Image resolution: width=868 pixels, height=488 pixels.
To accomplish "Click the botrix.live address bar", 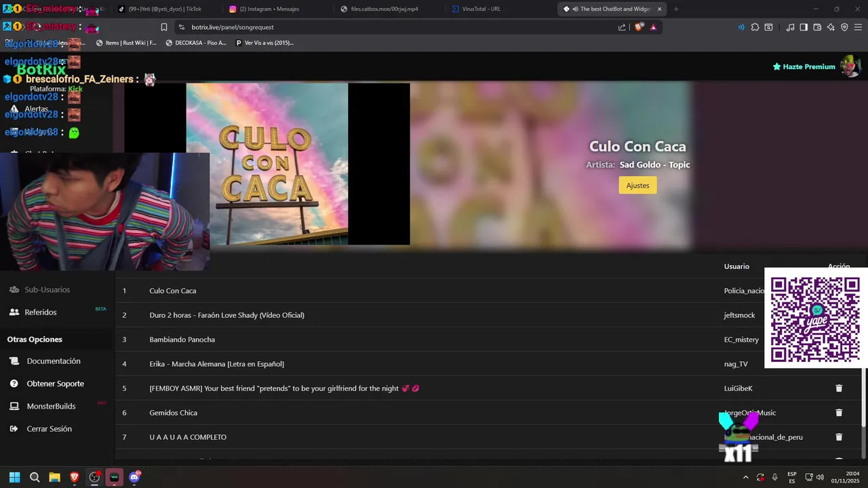I will 393,27.
